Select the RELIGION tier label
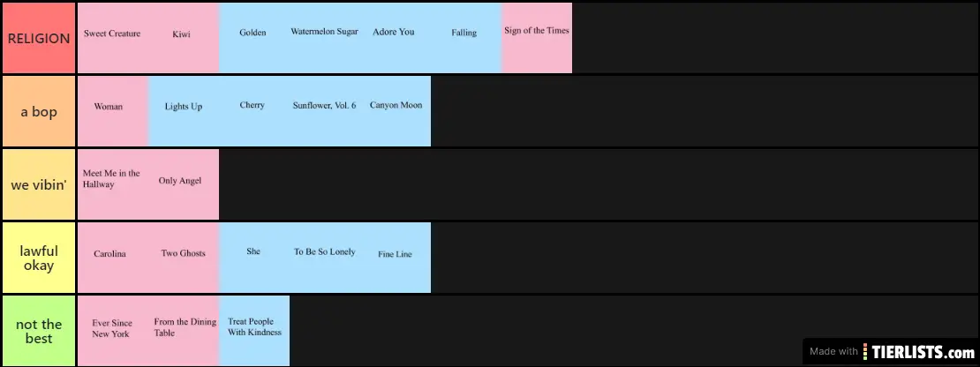Screen dimensions: 980x367 point(39,38)
